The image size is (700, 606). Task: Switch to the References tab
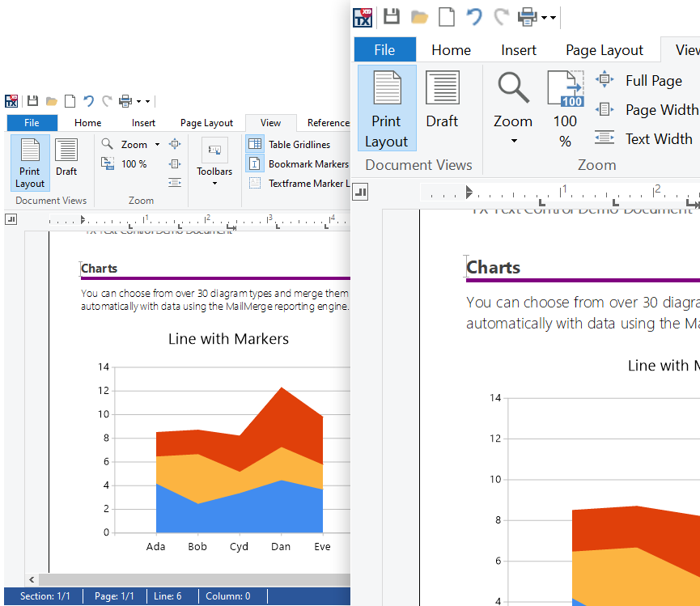click(x=328, y=123)
